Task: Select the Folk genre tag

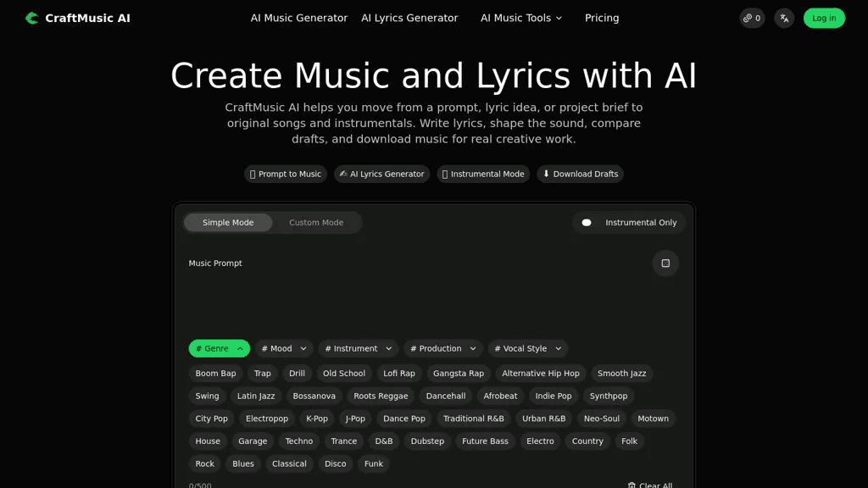Action: click(x=629, y=441)
